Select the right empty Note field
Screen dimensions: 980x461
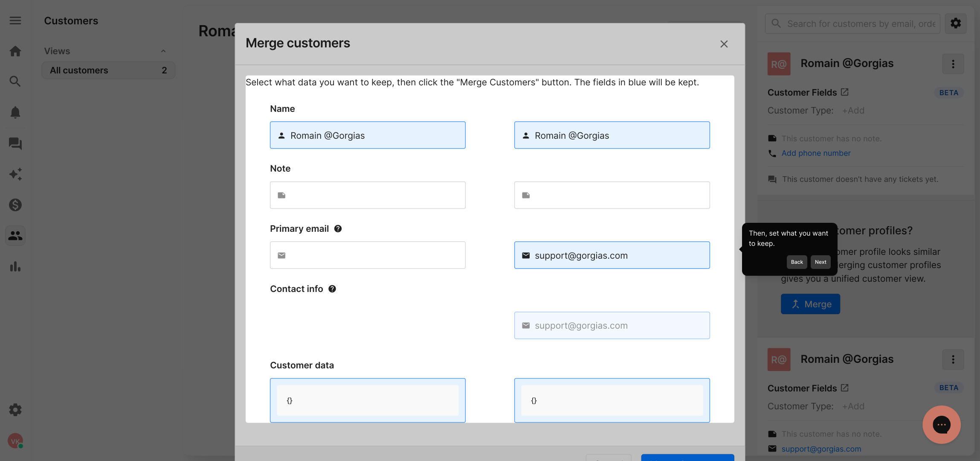(x=612, y=195)
